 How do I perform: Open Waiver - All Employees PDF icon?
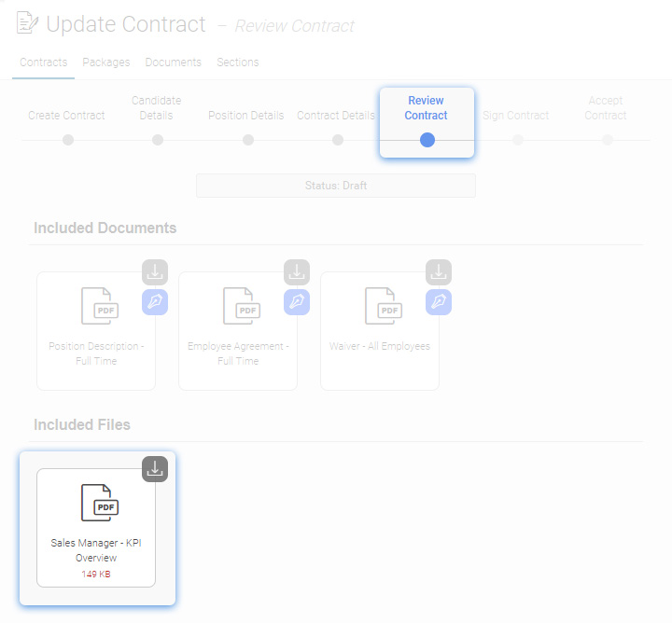[x=384, y=306]
